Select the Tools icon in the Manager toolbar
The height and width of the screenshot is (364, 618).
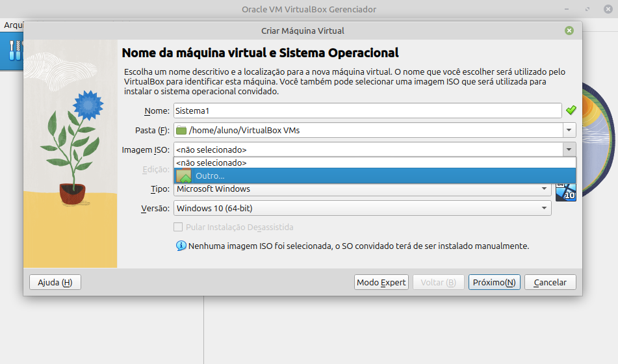tap(14, 49)
